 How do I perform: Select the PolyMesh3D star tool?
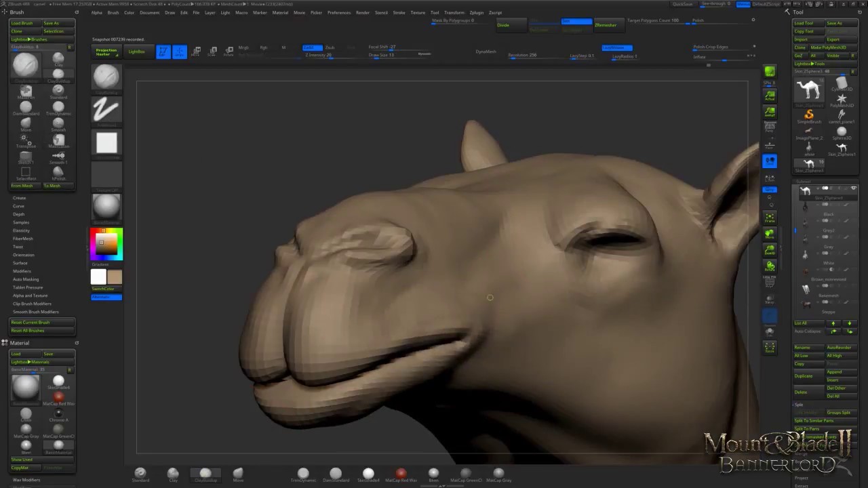tap(842, 100)
